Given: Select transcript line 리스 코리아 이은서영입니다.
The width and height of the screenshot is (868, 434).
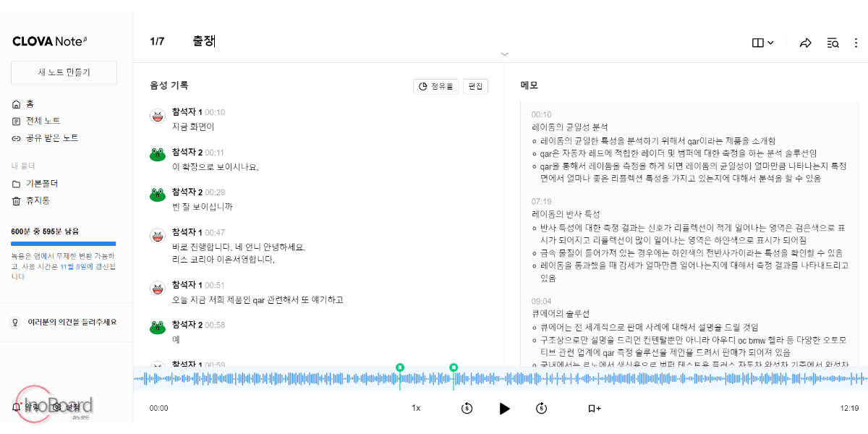Looking at the screenshot, I should 224,259.
